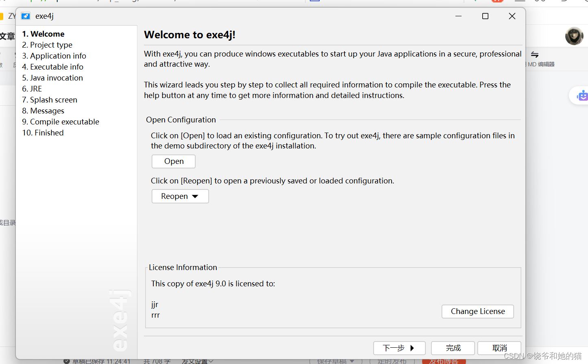Click the exe4j window title icon
The image size is (588, 364).
(x=26, y=16)
